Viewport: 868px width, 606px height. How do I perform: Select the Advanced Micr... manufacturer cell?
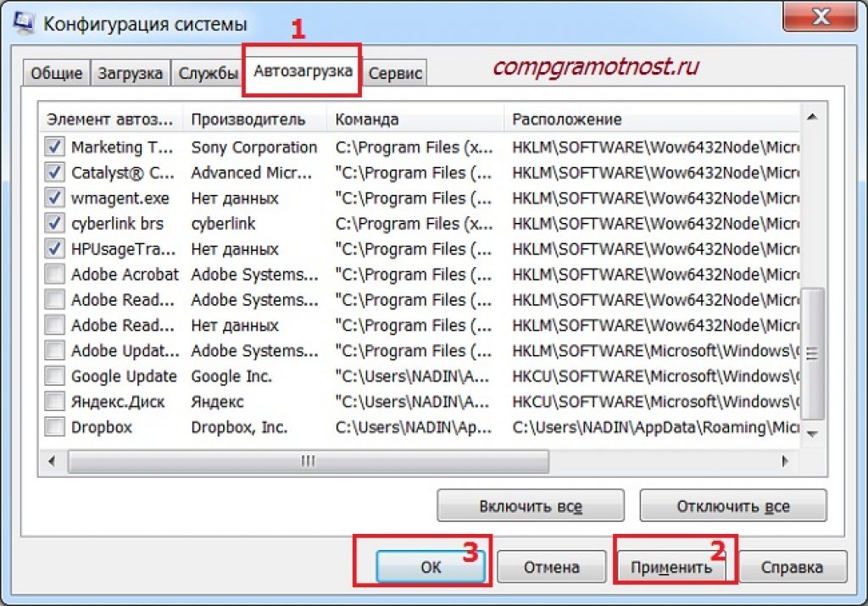(x=251, y=173)
